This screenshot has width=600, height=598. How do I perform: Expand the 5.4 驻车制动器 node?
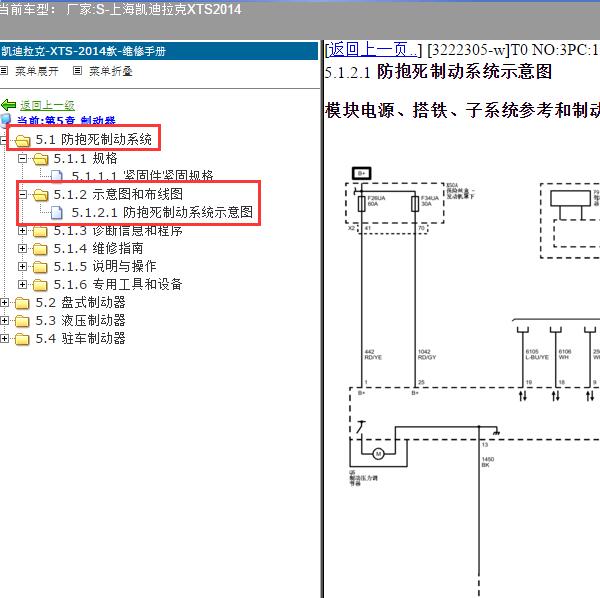tap(4, 338)
